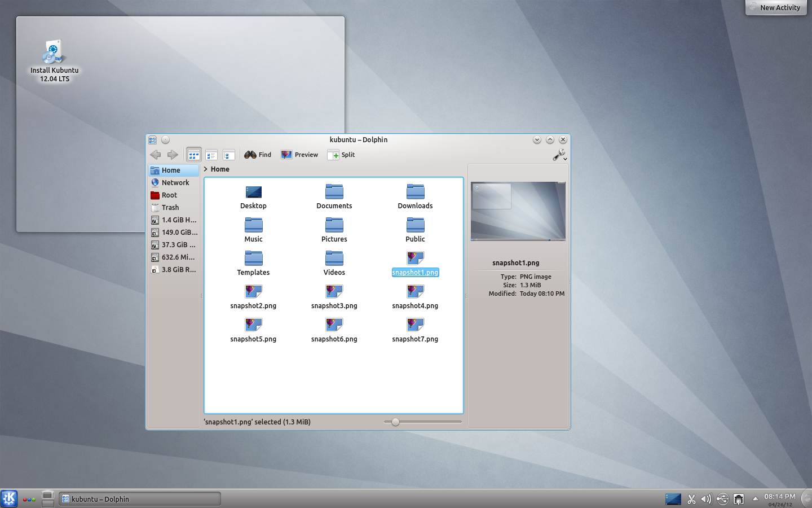The width and height of the screenshot is (812, 508).
Task: Open the 37.3 GiB device in Places
Action: coord(174,245)
